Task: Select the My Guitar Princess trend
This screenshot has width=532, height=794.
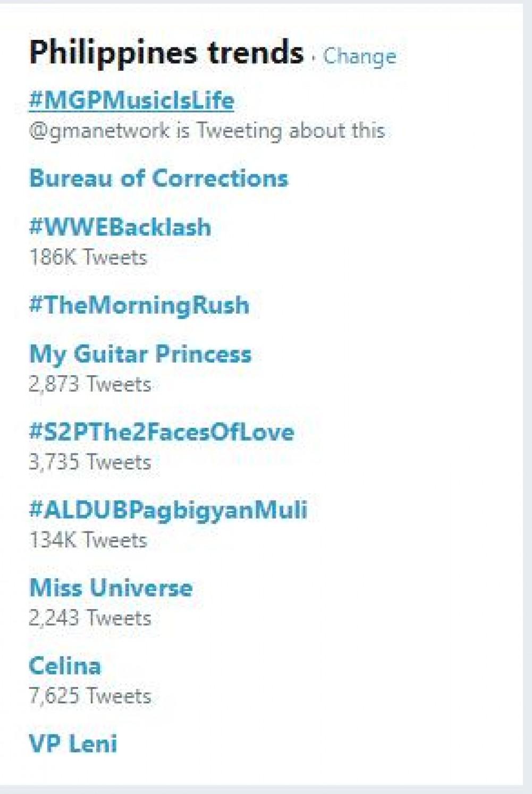Action: pos(140,354)
